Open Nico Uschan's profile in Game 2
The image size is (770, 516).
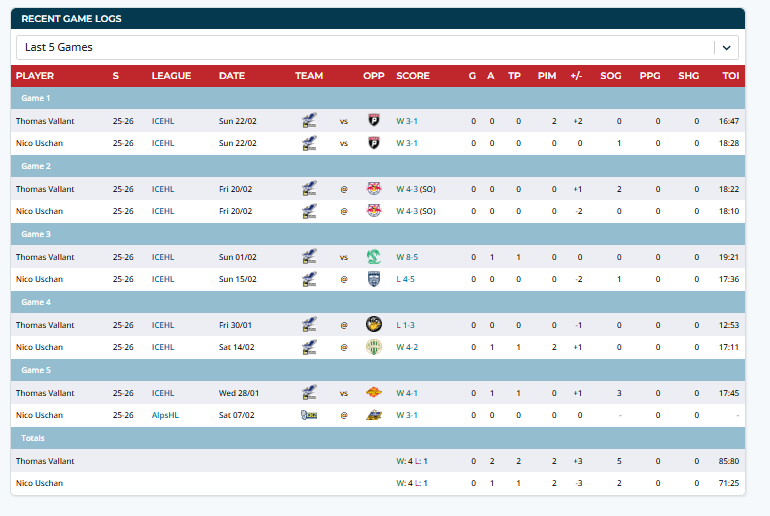point(39,211)
